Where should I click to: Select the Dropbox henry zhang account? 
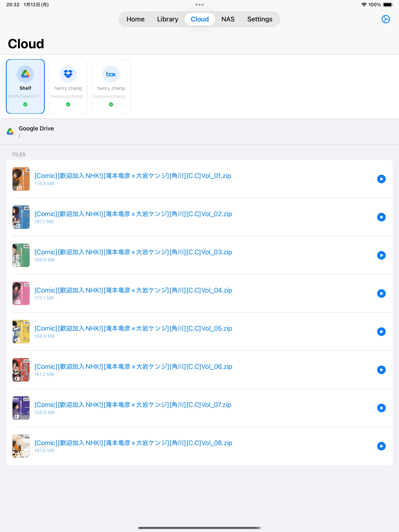coord(68,86)
